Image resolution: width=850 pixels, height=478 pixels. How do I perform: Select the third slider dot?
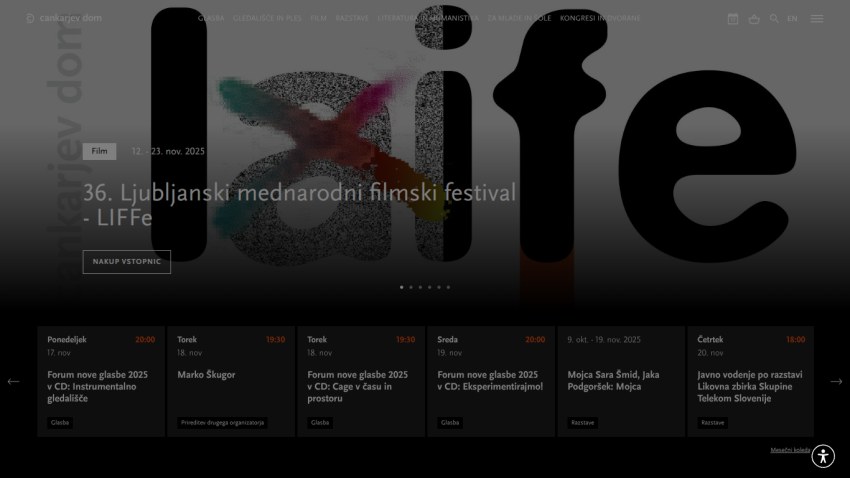coord(420,287)
